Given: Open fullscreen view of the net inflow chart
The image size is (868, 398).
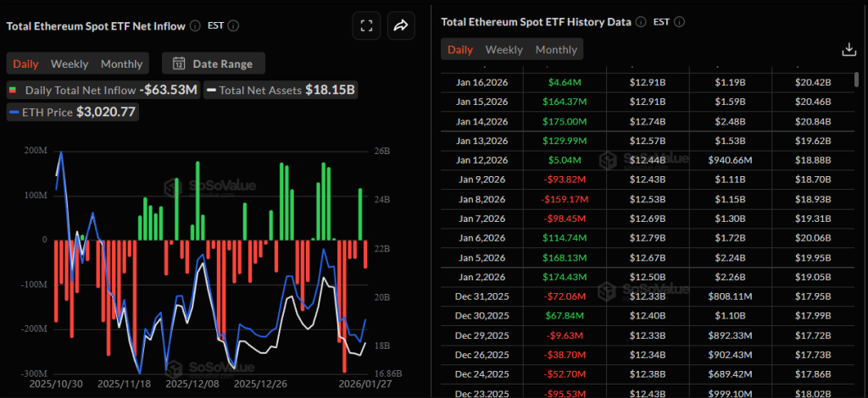Looking at the screenshot, I should (x=366, y=26).
